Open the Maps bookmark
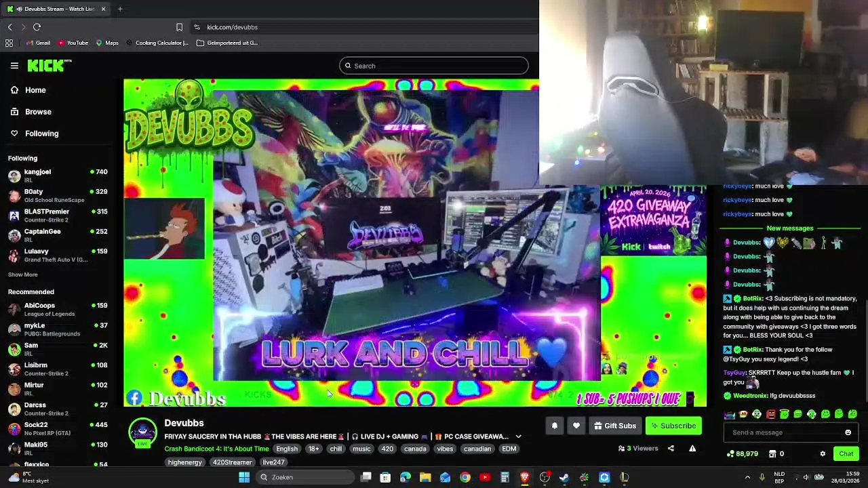This screenshot has height=488, width=868. click(x=107, y=43)
